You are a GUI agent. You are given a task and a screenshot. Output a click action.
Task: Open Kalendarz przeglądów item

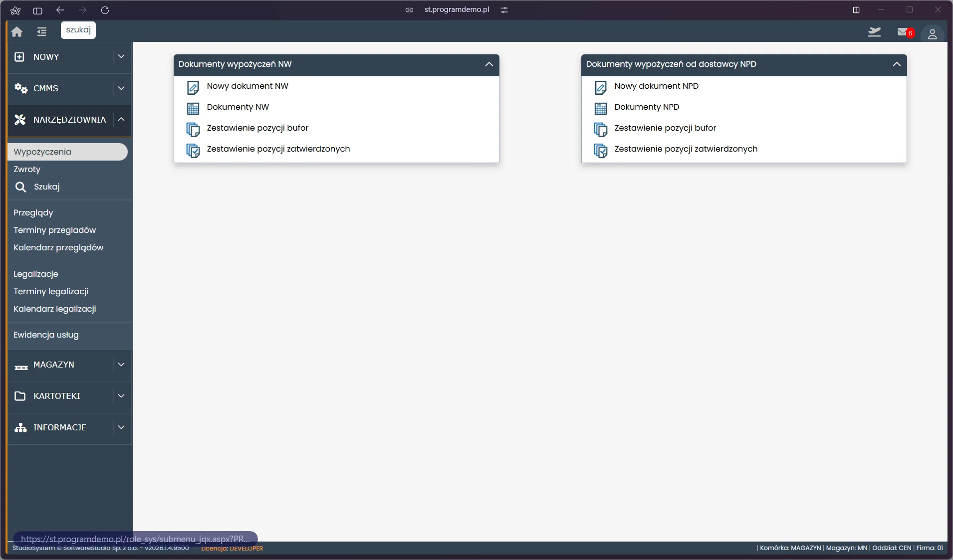(x=58, y=248)
